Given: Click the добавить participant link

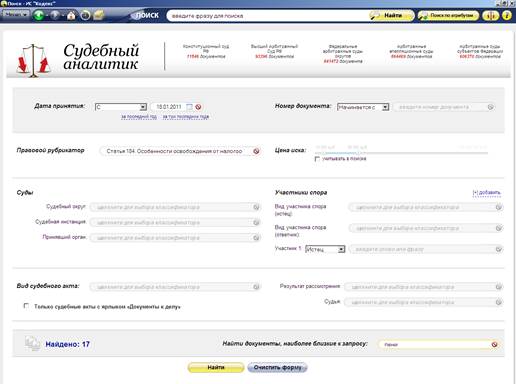Looking at the screenshot, I should click(487, 193).
